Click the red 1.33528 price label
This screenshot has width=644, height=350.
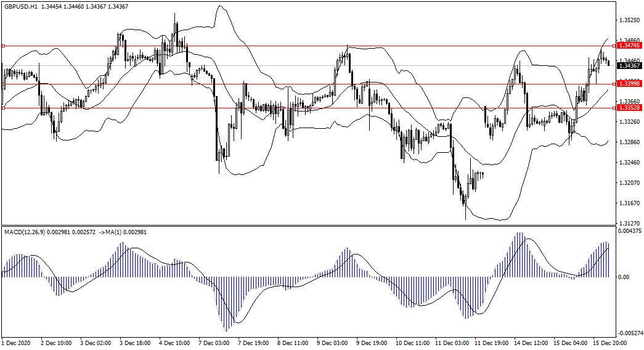point(629,108)
